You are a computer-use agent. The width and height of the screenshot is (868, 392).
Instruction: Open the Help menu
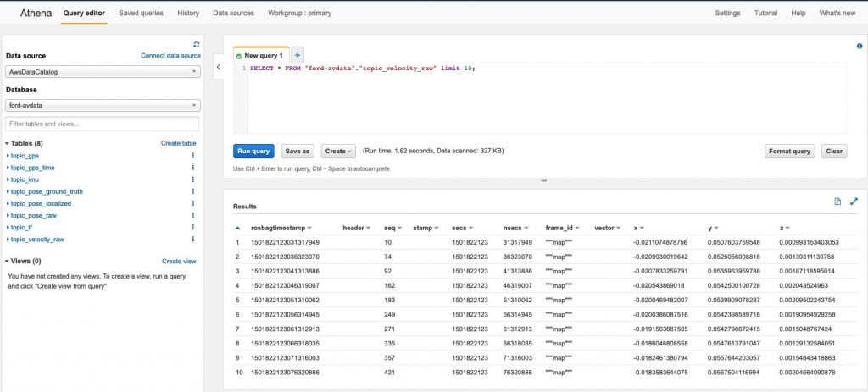coord(798,13)
